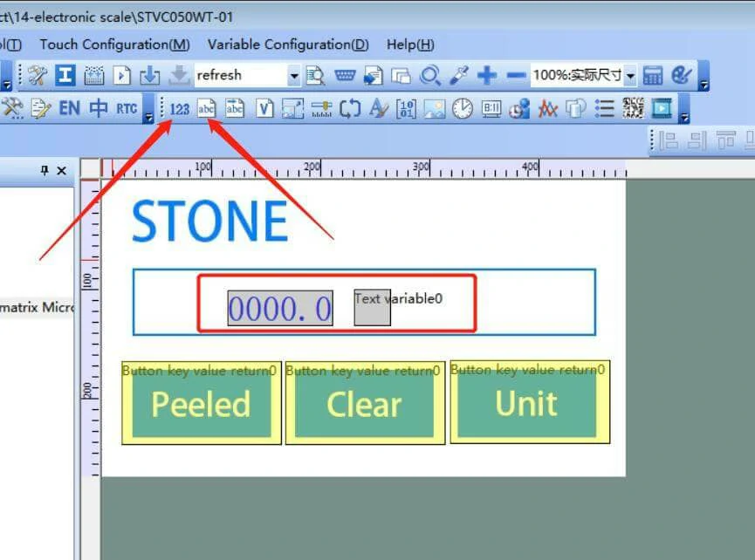The width and height of the screenshot is (755, 560).
Task: Insert a video film control
Action: (662, 109)
